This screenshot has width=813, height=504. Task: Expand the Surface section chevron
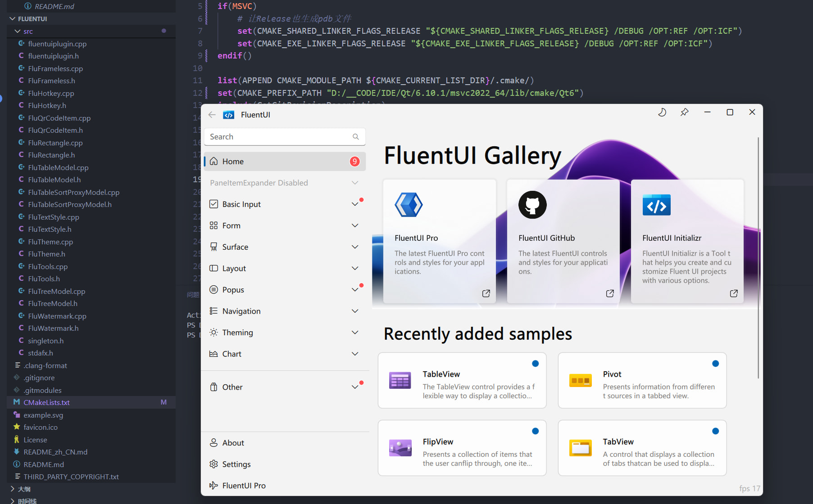point(355,247)
